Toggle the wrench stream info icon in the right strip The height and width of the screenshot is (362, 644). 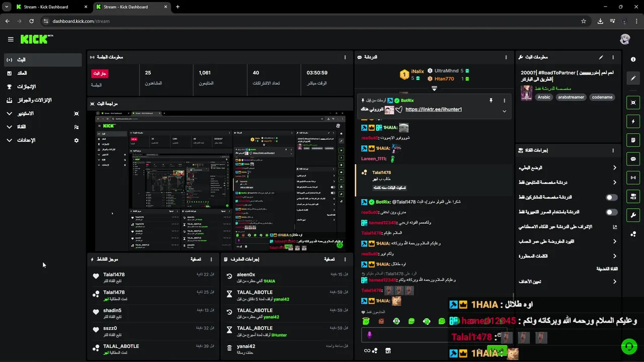(633, 215)
